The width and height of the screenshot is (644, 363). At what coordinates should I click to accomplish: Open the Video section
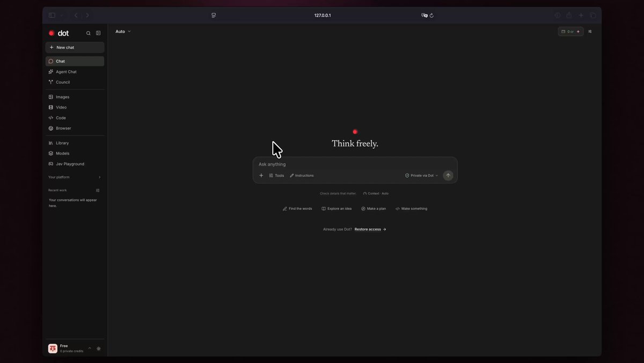click(75, 107)
